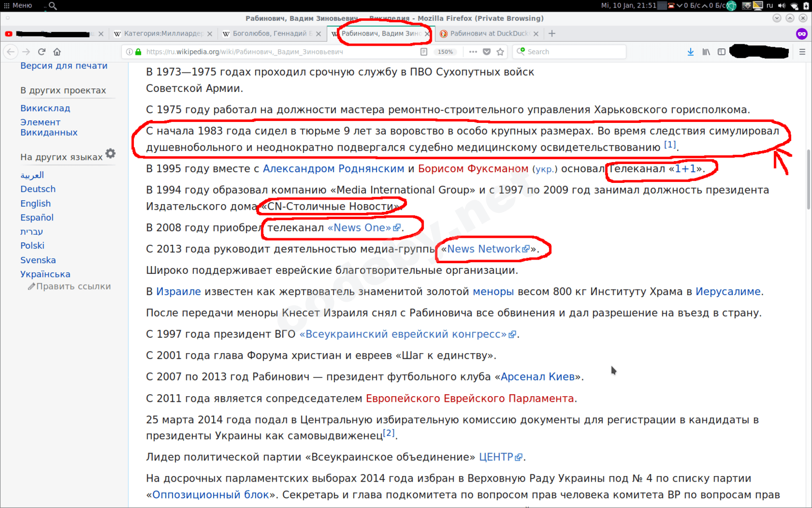Open the list-all-tabs dropdown arrow
The width and height of the screenshot is (812, 508).
coord(776,18)
